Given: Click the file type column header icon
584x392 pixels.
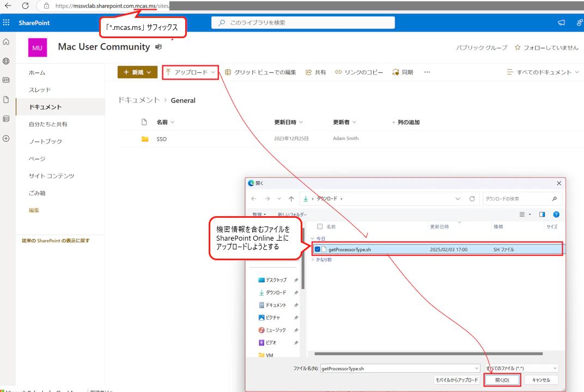Looking at the screenshot, I should coord(144,122).
